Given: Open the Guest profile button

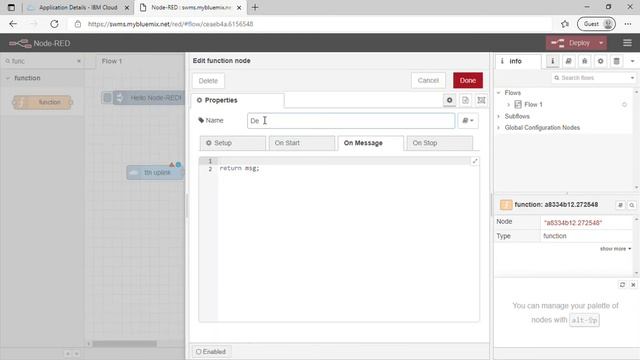Looking at the screenshot, I should 596,24.
